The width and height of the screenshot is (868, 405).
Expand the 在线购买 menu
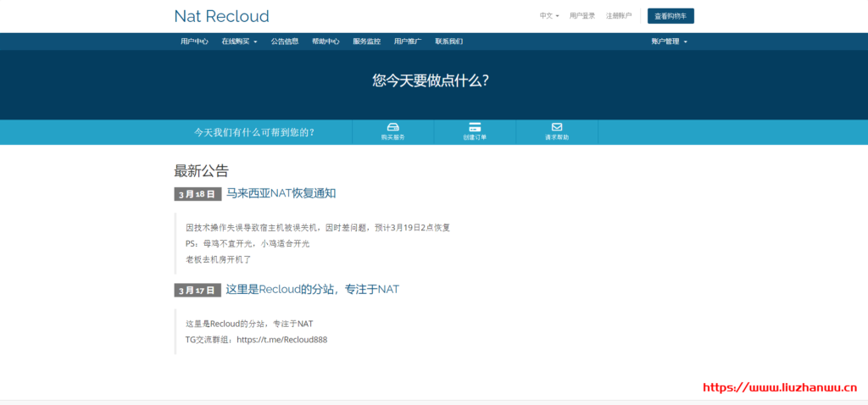(239, 41)
